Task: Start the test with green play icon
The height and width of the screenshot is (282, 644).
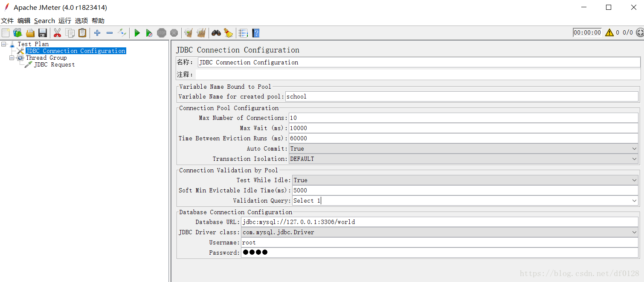Action: tap(137, 33)
